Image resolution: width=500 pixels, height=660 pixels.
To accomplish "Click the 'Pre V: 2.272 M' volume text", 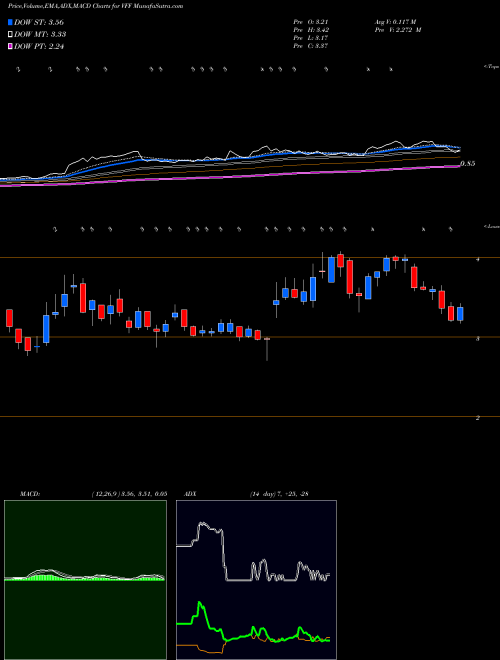I will click(x=398, y=30).
